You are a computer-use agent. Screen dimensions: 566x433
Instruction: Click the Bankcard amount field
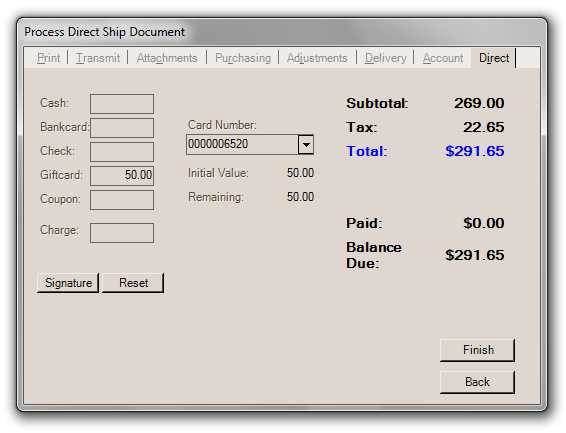[122, 128]
